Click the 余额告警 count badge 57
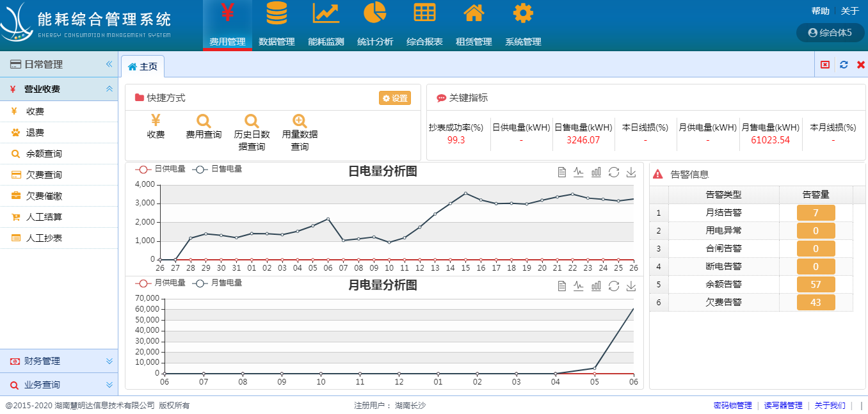868x414 pixels. pos(816,284)
